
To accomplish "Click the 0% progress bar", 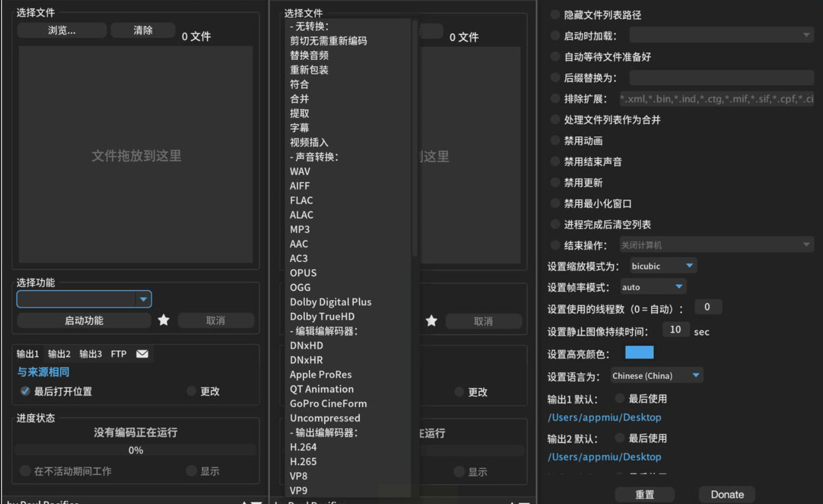I will tap(136, 450).
